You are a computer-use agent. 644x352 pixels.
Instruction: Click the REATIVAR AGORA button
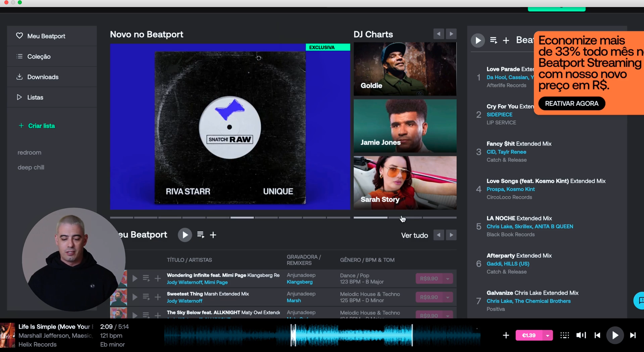571,103
